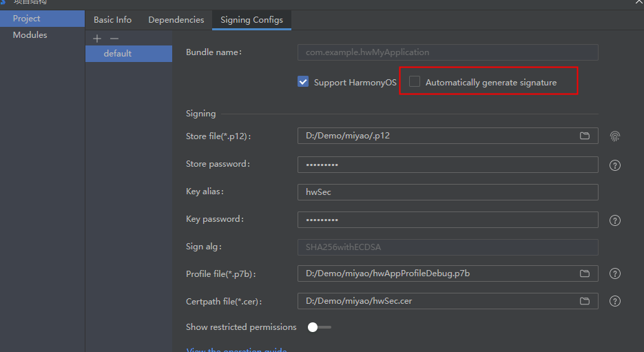Switch to Basic Info tab

pyautogui.click(x=112, y=20)
